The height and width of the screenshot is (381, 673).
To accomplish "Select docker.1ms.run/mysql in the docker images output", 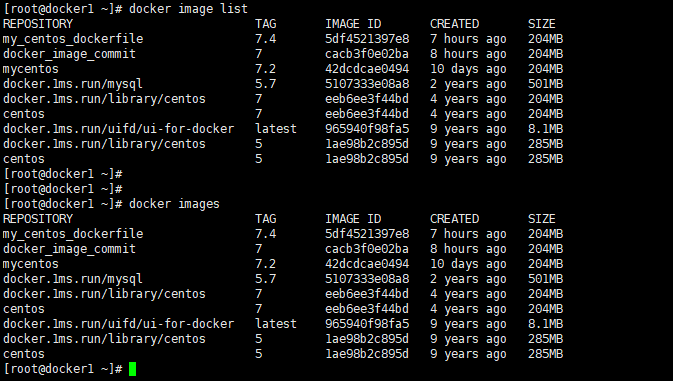I will click(73, 279).
